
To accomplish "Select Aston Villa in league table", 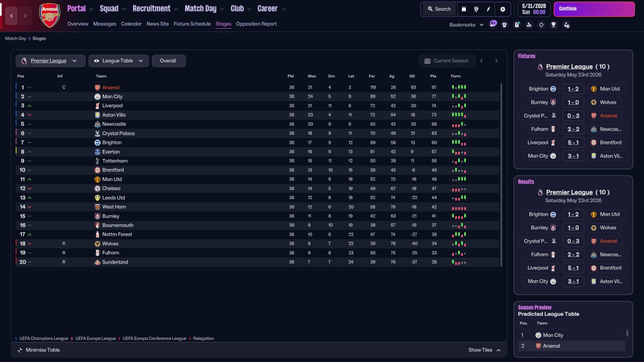I will pos(114,115).
